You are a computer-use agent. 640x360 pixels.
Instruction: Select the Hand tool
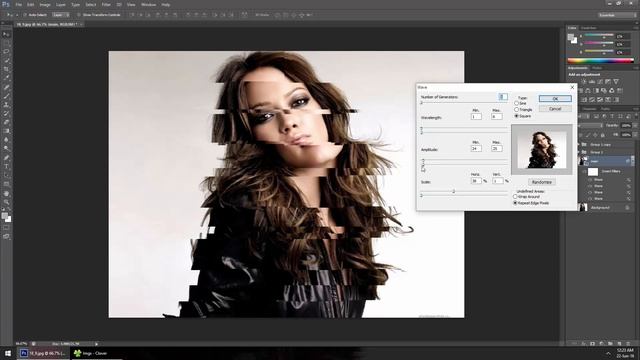point(6,193)
